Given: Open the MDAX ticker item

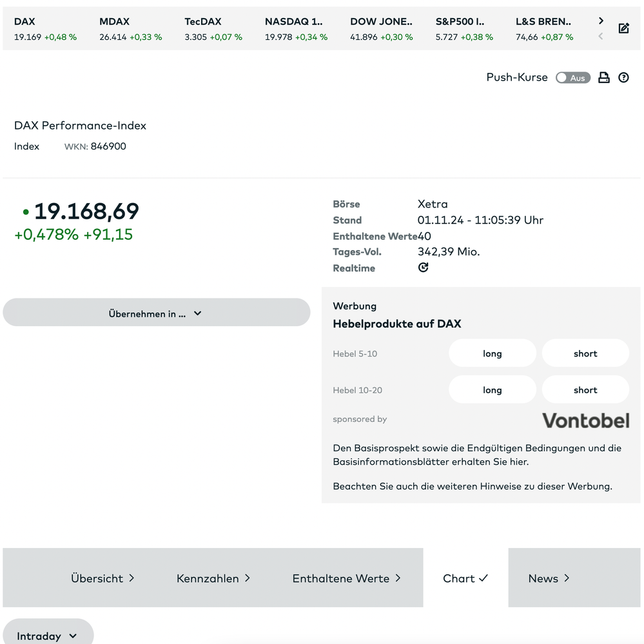Looking at the screenshot, I should [130, 29].
